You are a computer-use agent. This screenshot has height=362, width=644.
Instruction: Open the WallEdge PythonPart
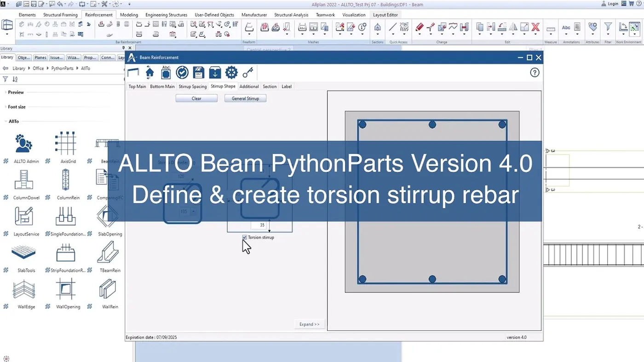pyautogui.click(x=24, y=289)
